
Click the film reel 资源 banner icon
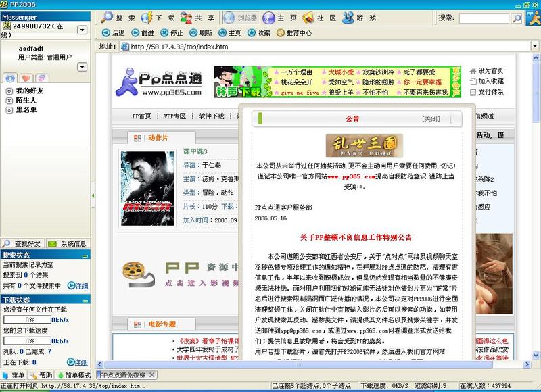pos(138,274)
